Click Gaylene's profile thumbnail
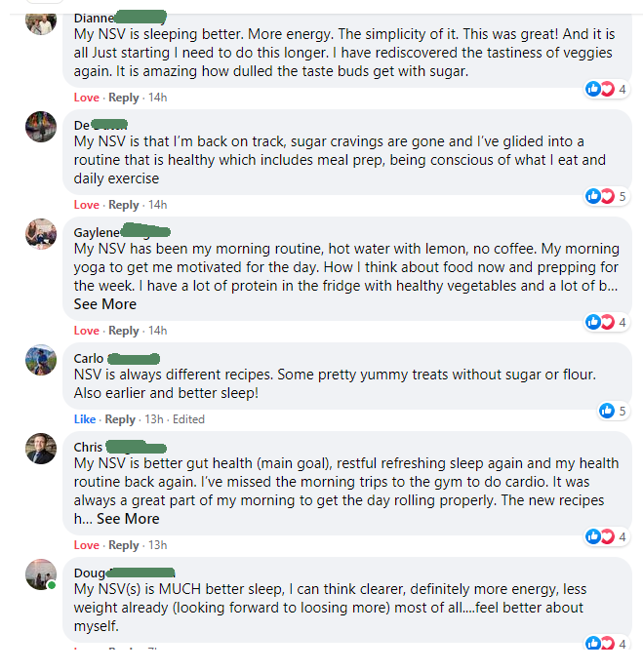Viewport: 643px width, 672px height. (x=41, y=234)
